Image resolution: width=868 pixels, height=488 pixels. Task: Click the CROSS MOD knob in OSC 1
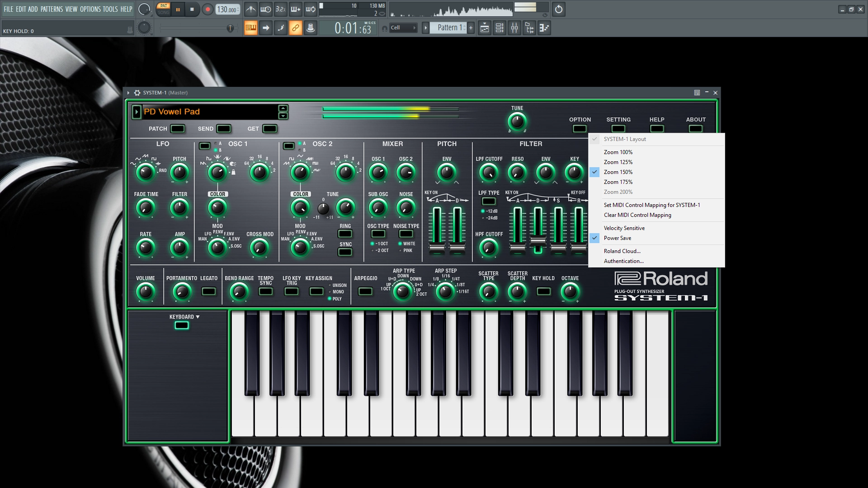259,248
